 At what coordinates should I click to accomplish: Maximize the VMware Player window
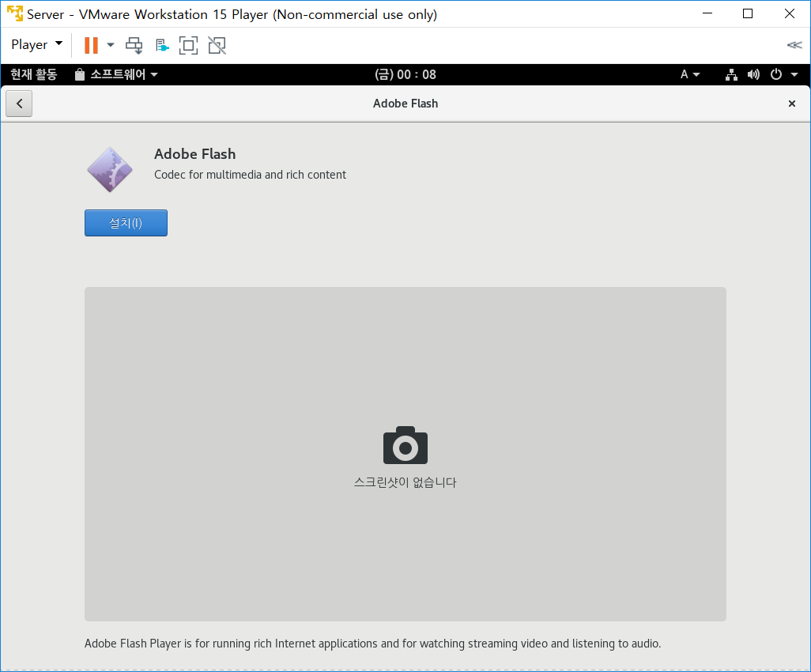coord(748,13)
